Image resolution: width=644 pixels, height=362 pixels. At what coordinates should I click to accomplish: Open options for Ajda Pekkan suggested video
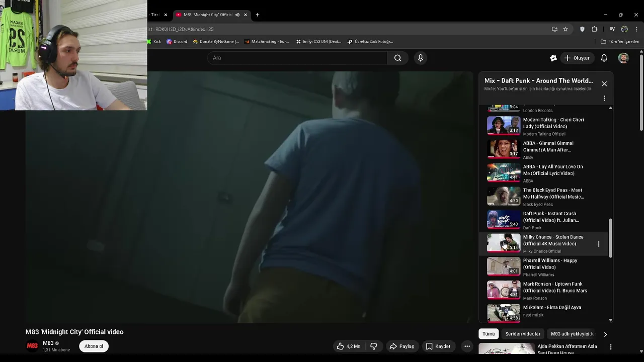[610, 347]
